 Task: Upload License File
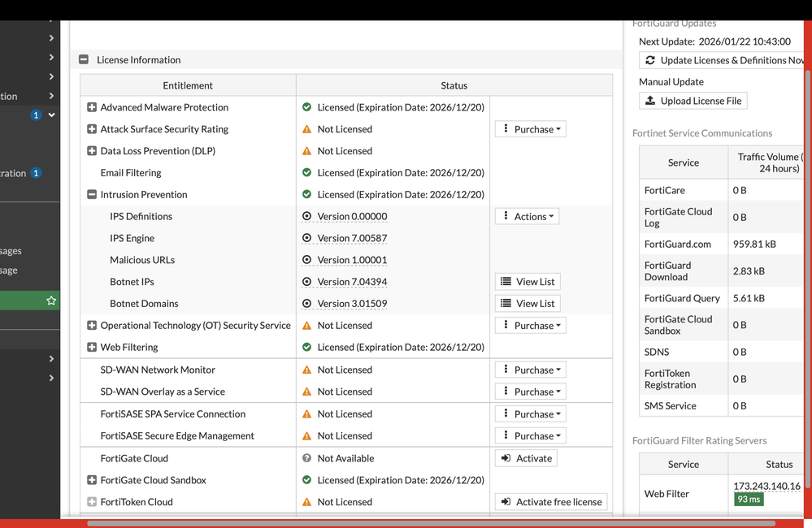tap(693, 101)
